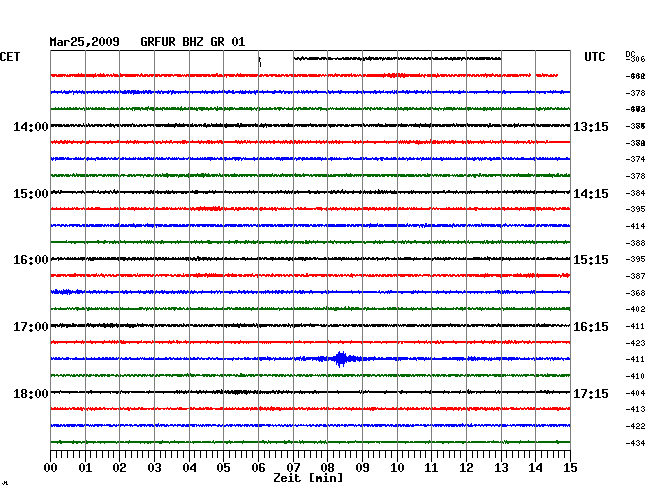Click the 17:15 UTC time label
Viewport: 650px width, 494px height.
click(591, 393)
